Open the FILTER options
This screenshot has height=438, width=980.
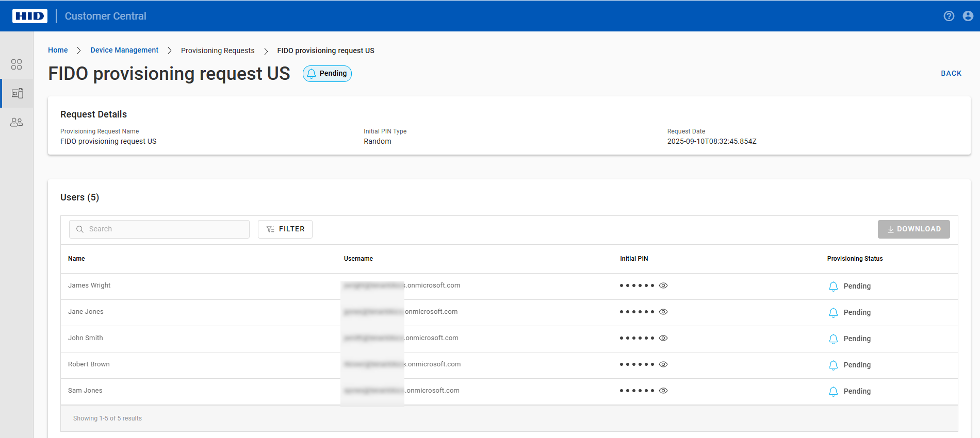point(285,229)
